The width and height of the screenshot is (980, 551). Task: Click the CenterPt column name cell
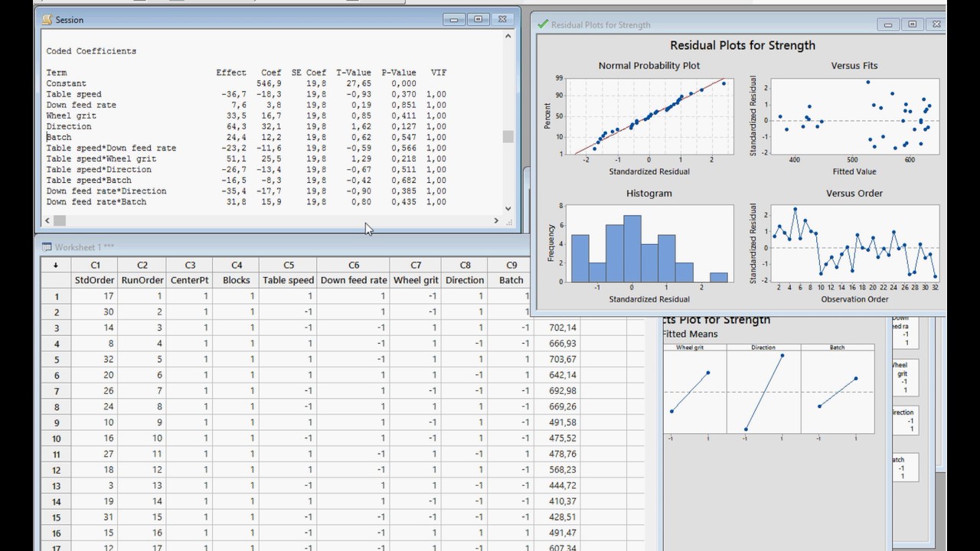pyautogui.click(x=189, y=280)
